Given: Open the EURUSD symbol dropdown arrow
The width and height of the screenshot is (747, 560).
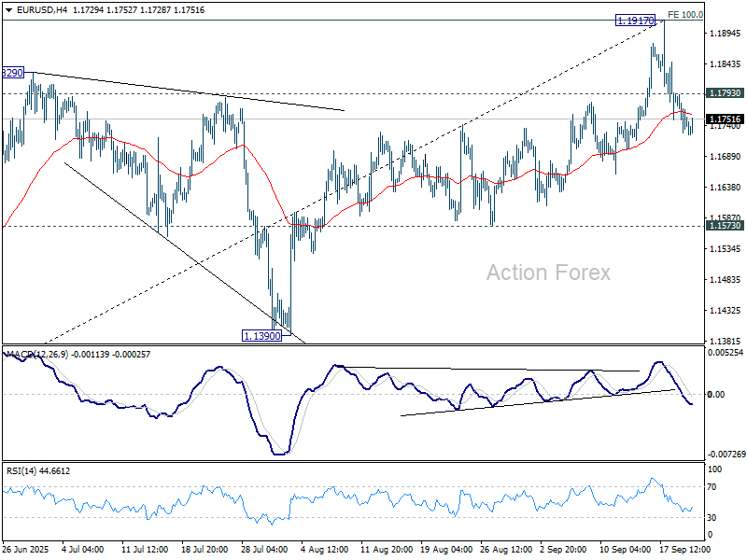Looking at the screenshot, I should (x=9, y=8).
